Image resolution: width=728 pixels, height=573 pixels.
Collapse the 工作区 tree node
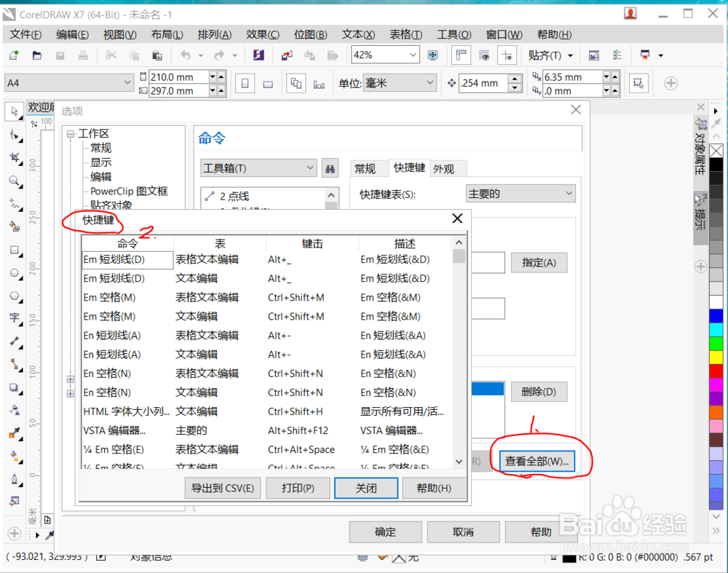71,134
